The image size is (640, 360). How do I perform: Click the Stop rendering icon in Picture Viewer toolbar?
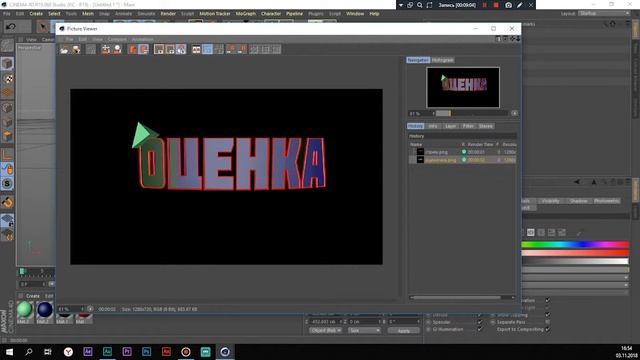(x=91, y=50)
